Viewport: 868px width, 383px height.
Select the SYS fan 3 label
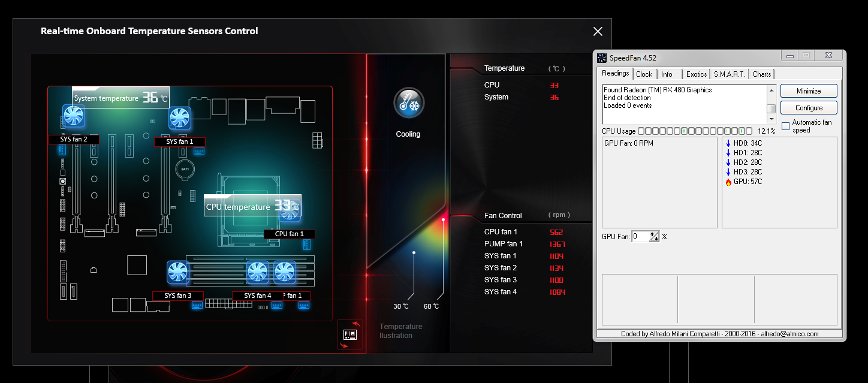[178, 296]
